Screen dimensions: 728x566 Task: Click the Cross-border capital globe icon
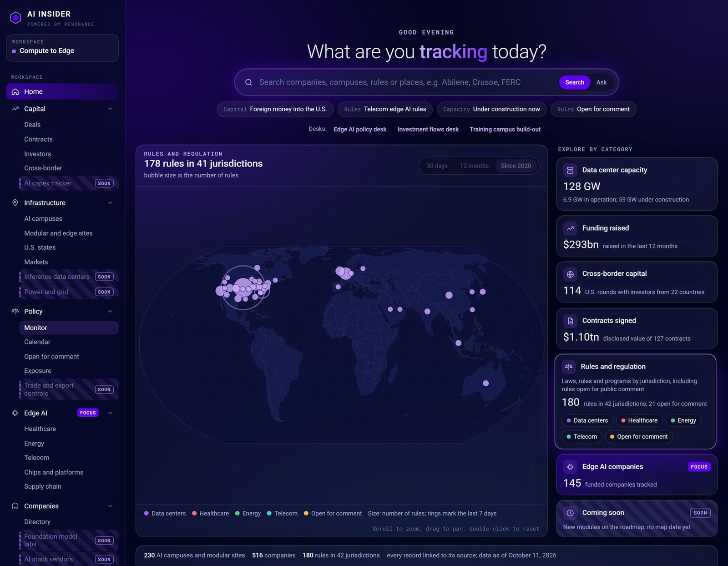pyautogui.click(x=570, y=274)
